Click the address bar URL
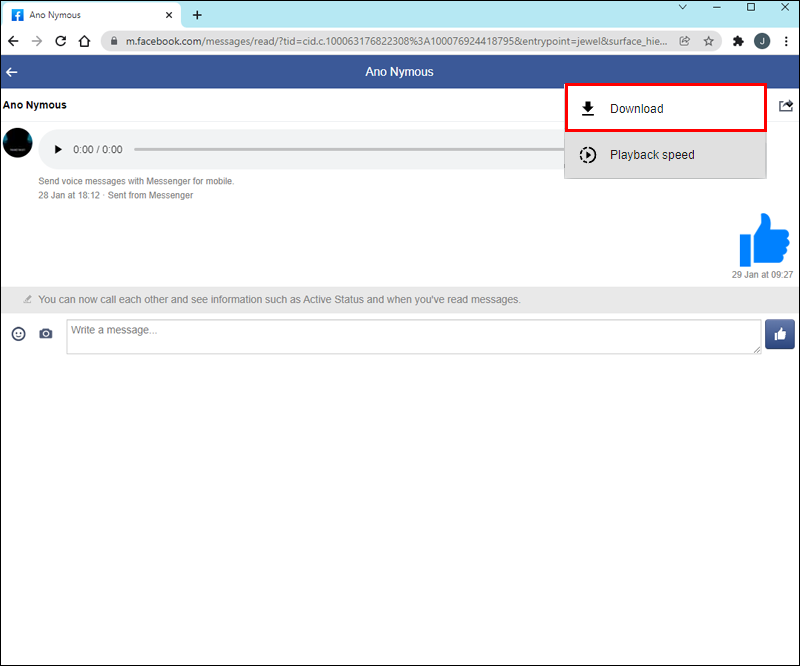 (x=396, y=41)
